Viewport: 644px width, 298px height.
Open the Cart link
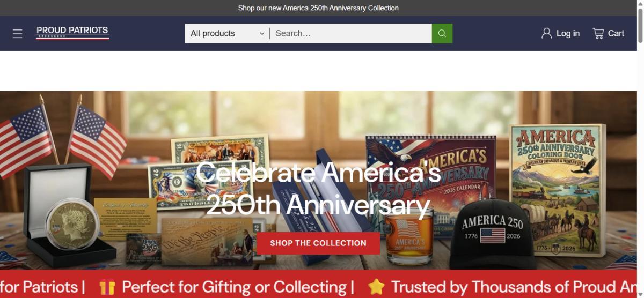click(608, 33)
